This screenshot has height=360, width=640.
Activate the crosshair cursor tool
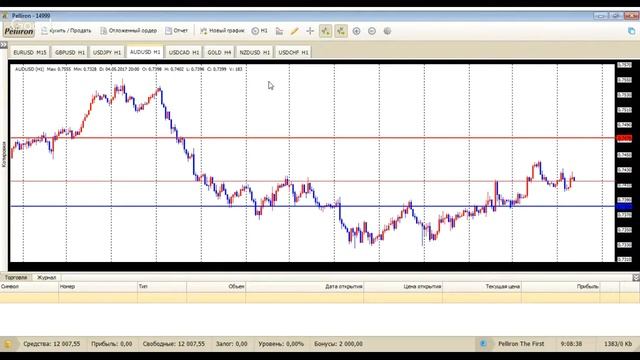click(x=310, y=31)
